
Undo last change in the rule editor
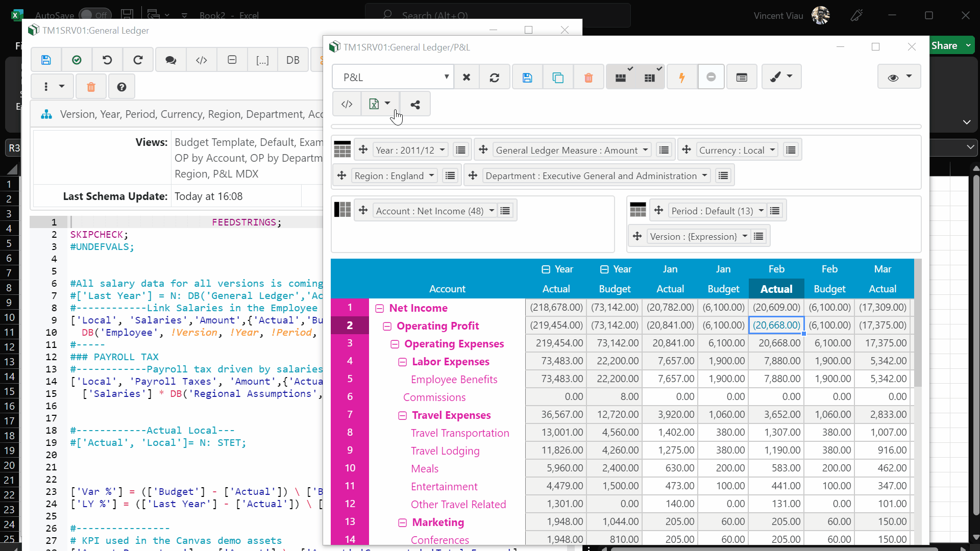click(107, 60)
